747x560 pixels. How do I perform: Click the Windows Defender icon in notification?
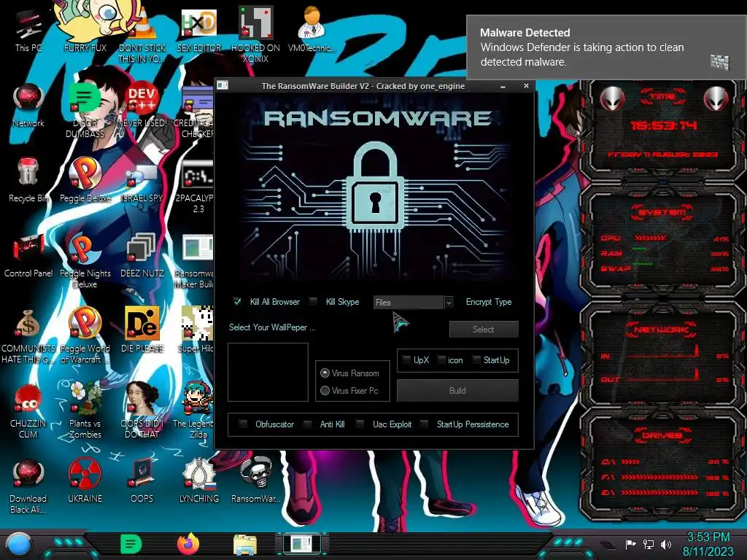point(719,62)
